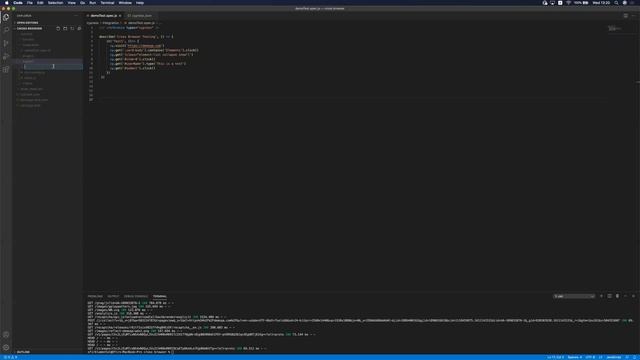This screenshot has height=360, width=640.
Task: Open the DEBUG CONSOLE panel tab
Action: coord(136,296)
